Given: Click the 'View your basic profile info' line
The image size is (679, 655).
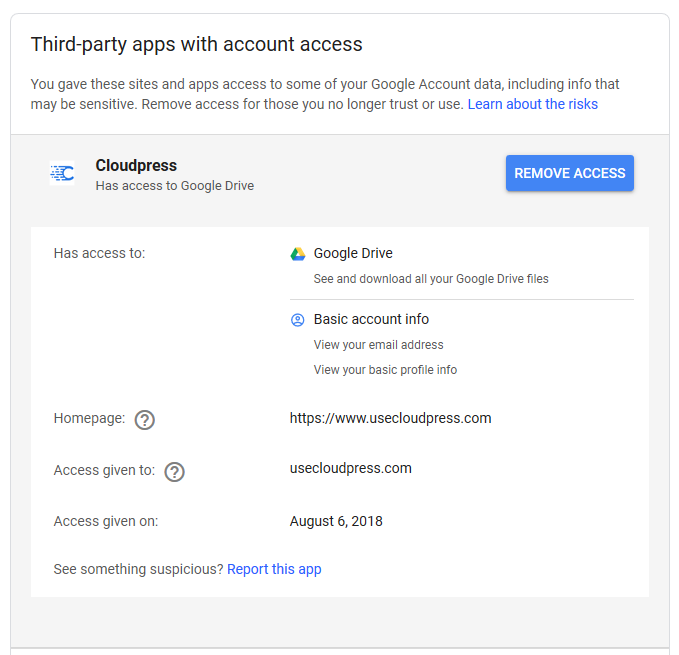Looking at the screenshot, I should tap(385, 370).
